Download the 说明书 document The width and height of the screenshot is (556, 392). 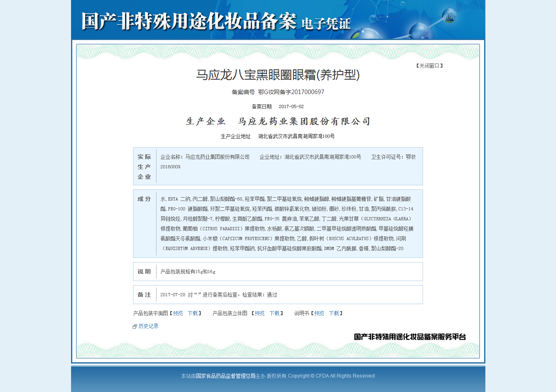point(334,313)
